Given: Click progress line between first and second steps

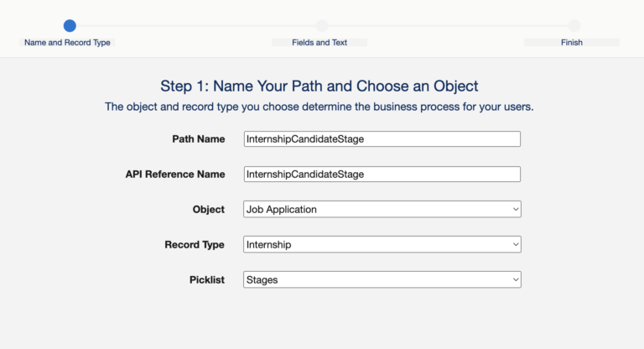Looking at the screenshot, I should (x=195, y=26).
